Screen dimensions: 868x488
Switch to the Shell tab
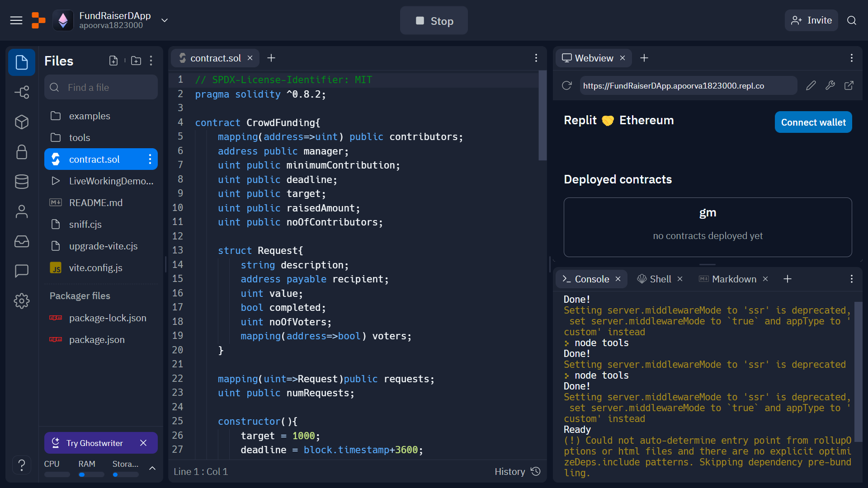click(660, 279)
